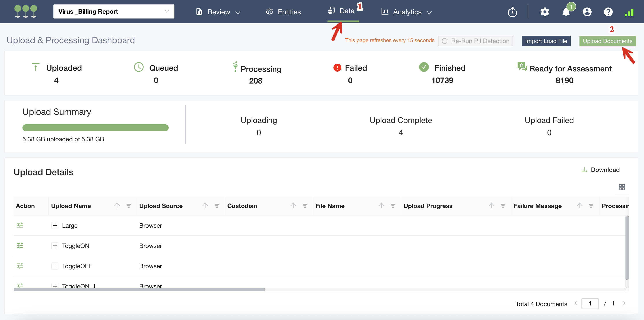Click the Upload Documents button

(x=607, y=41)
